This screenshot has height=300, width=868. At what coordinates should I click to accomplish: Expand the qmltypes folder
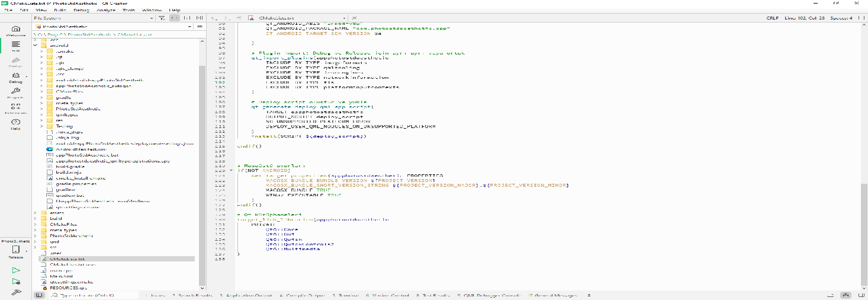42,114
